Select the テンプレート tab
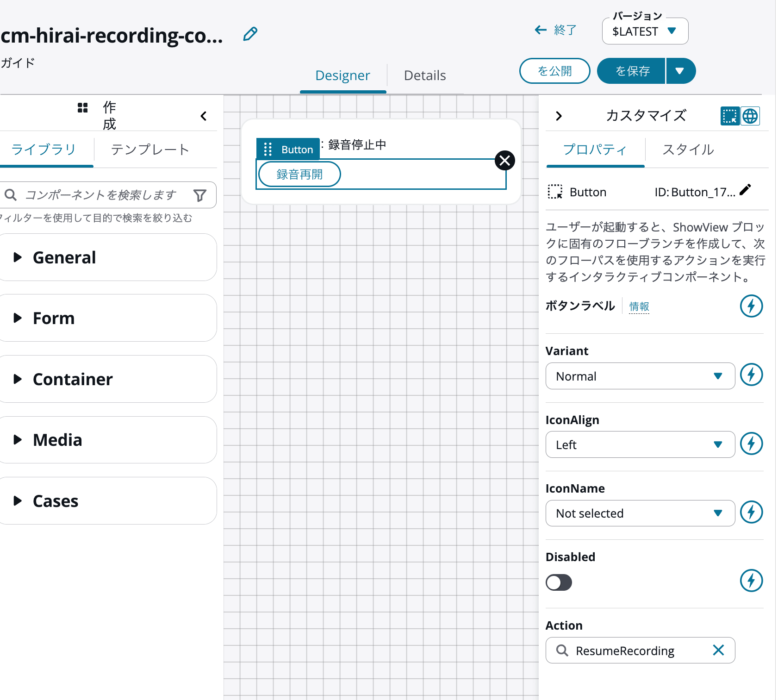784x700 pixels. coord(150,150)
